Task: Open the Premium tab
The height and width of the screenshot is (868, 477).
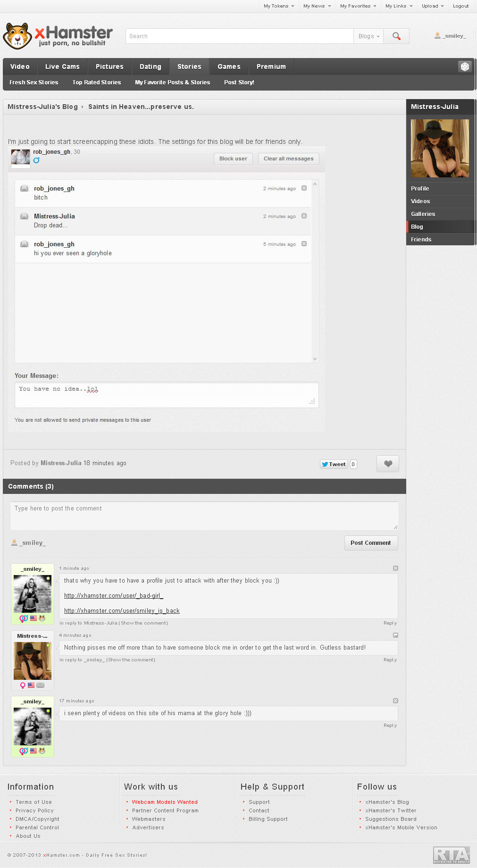Action: tap(271, 67)
